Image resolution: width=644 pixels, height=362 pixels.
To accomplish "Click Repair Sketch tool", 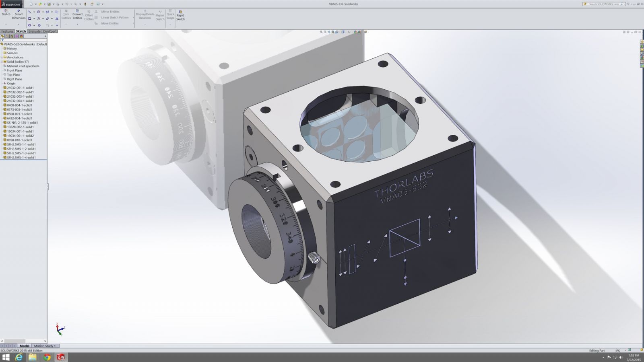I will (160, 16).
